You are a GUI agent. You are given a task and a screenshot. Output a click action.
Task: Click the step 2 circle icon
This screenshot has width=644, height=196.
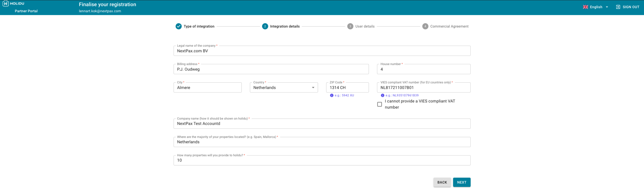[265, 26]
